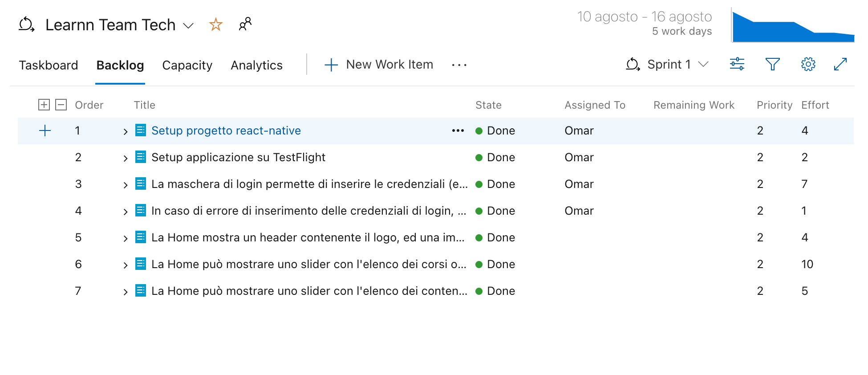Open the team members icon
Screen dimensions: 868x375
click(245, 24)
